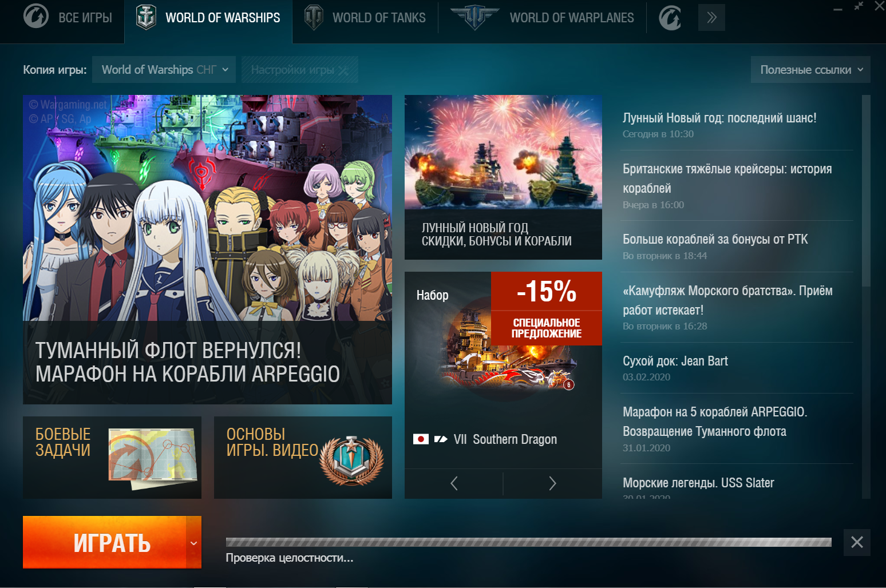Expand the World of Warships СНГ game copy dropdown
Image resolution: width=886 pixels, height=588 pixels.
click(164, 70)
